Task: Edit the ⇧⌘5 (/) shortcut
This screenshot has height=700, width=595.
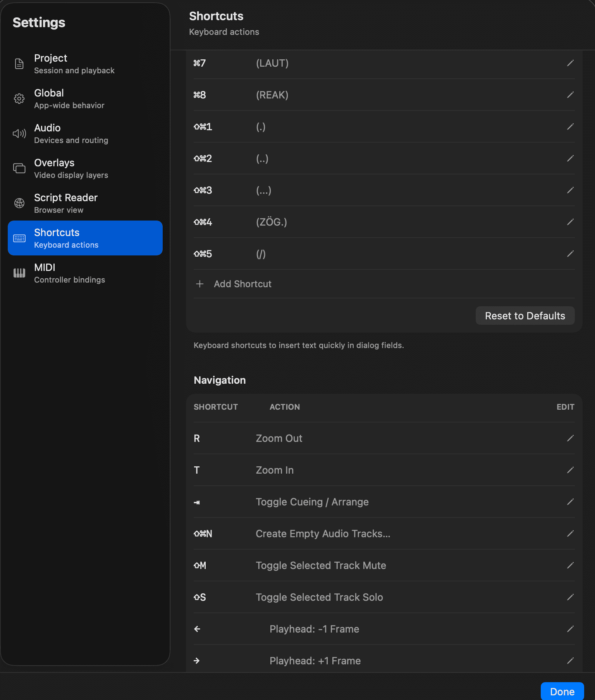Action: pos(570,253)
